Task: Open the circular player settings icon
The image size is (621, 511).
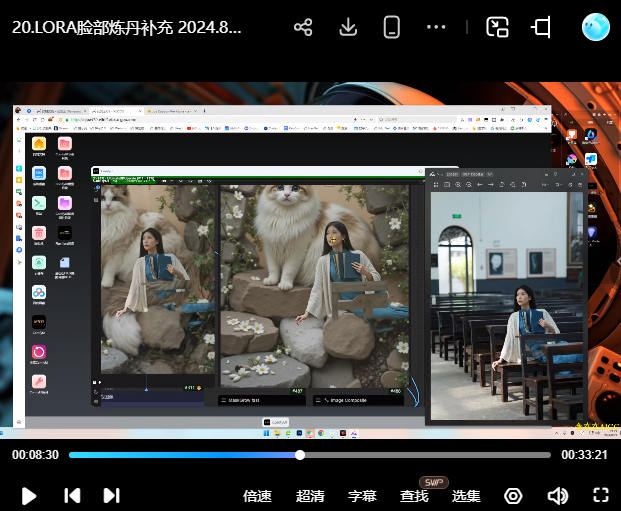Action: pyautogui.click(x=513, y=496)
